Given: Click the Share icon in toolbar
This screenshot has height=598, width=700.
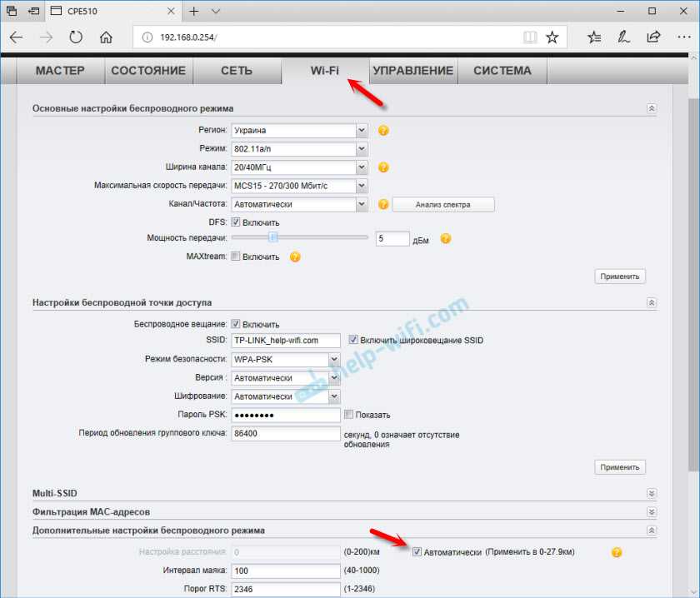Looking at the screenshot, I should click(653, 37).
